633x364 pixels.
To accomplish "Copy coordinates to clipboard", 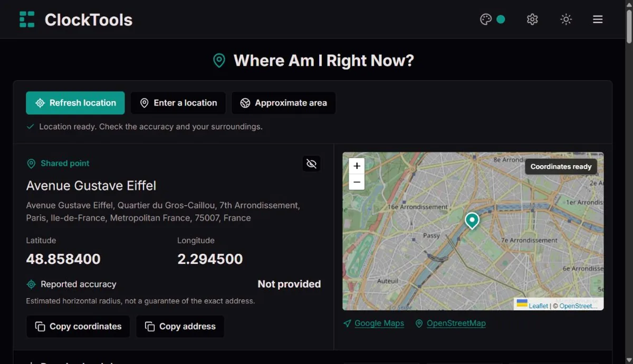I will point(78,327).
